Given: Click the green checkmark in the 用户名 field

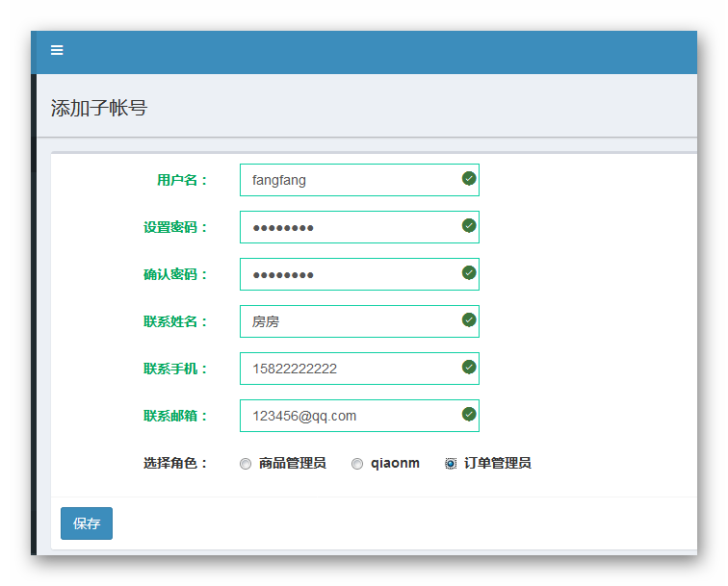Looking at the screenshot, I should [469, 178].
